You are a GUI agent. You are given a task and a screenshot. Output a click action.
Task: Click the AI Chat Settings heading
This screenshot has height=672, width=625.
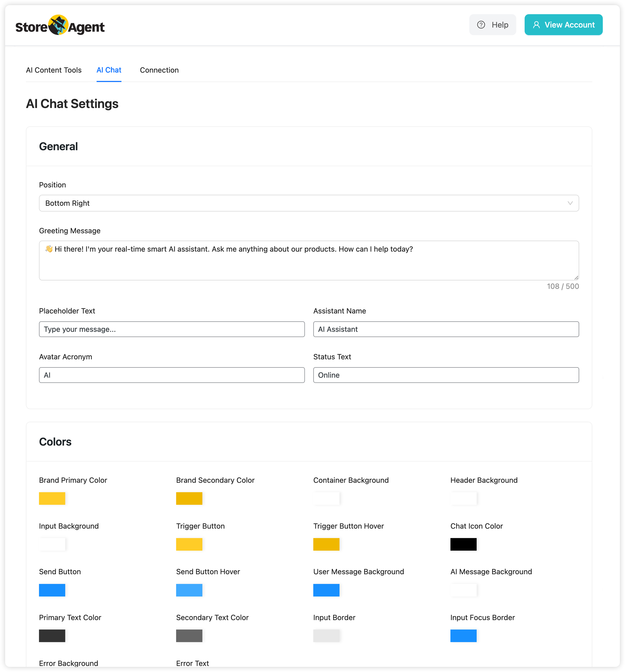click(72, 104)
